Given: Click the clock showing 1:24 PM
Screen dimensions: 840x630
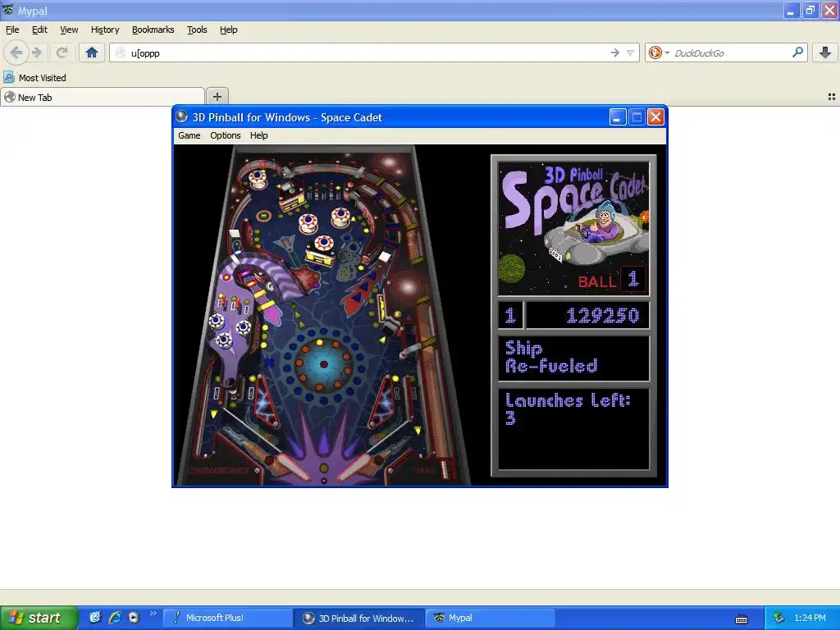Looking at the screenshot, I should pyautogui.click(x=810, y=618).
